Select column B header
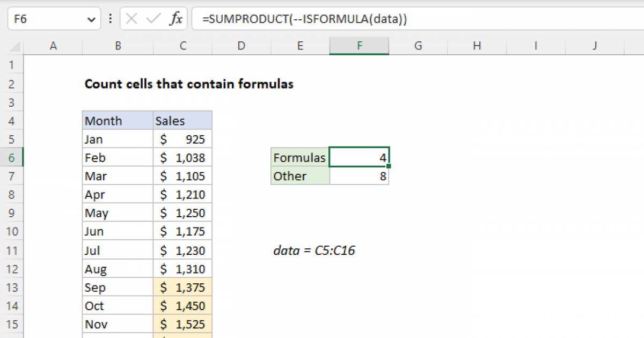This screenshot has height=338, width=644. pyautogui.click(x=118, y=46)
